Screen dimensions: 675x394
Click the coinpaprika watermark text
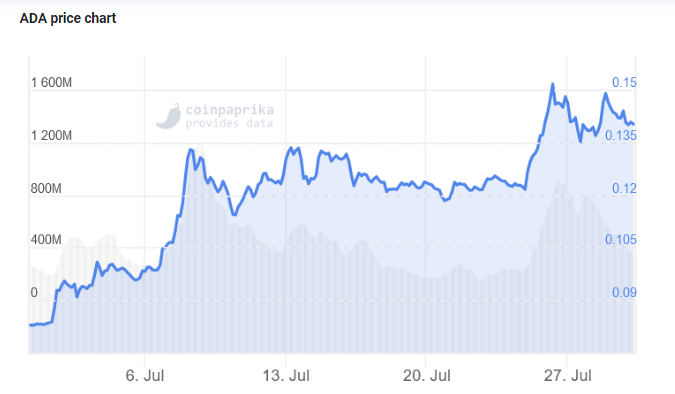[229, 110]
